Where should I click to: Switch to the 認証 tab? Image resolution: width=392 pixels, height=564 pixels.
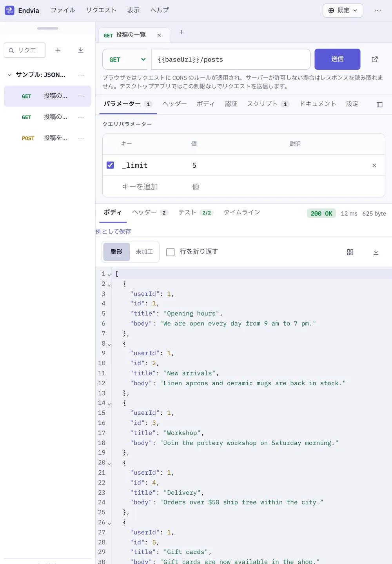231,104
